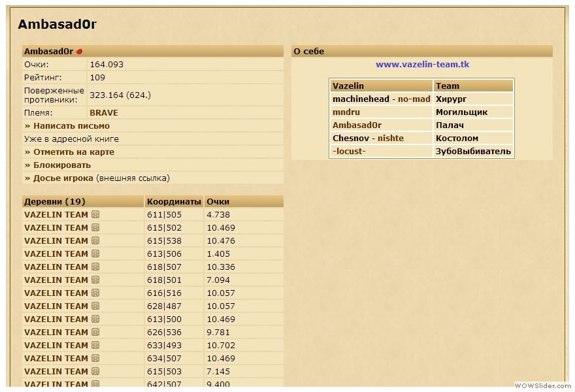This screenshot has height=392, width=575.
Task: Open the mndru player link
Action: click(x=346, y=112)
